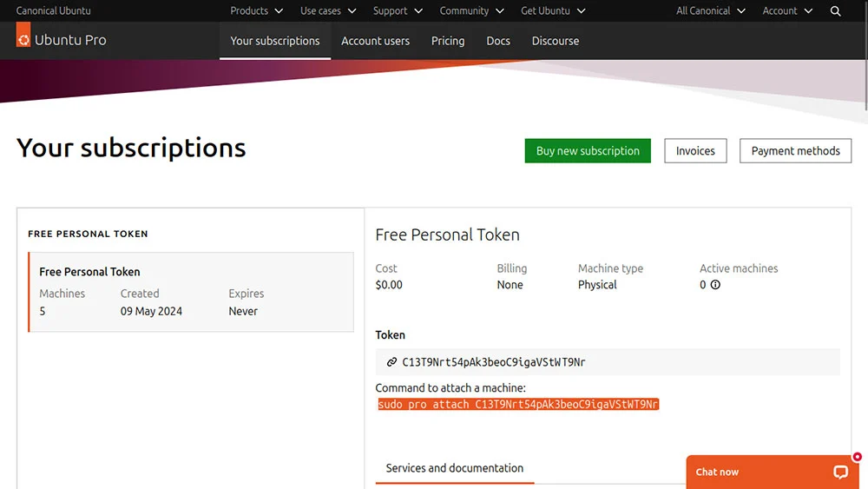Screen dimensions: 868x489
Task: Click the Buy new subscription button
Action: (x=588, y=150)
